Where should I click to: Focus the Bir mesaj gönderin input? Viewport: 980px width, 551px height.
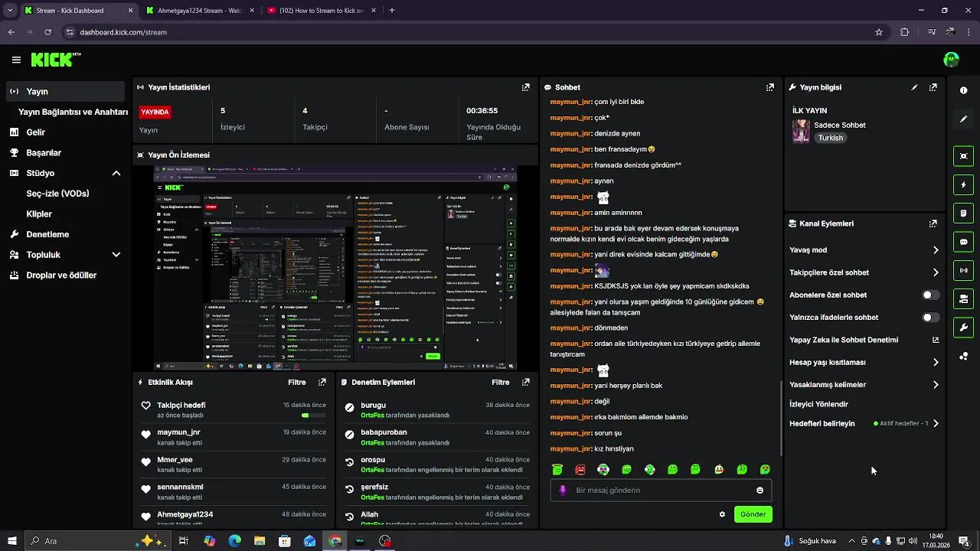661,491
